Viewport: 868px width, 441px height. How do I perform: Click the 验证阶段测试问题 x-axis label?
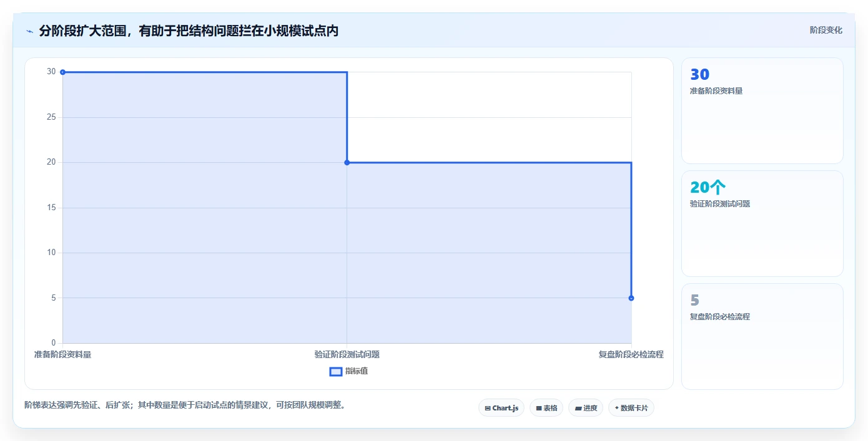[x=347, y=354]
